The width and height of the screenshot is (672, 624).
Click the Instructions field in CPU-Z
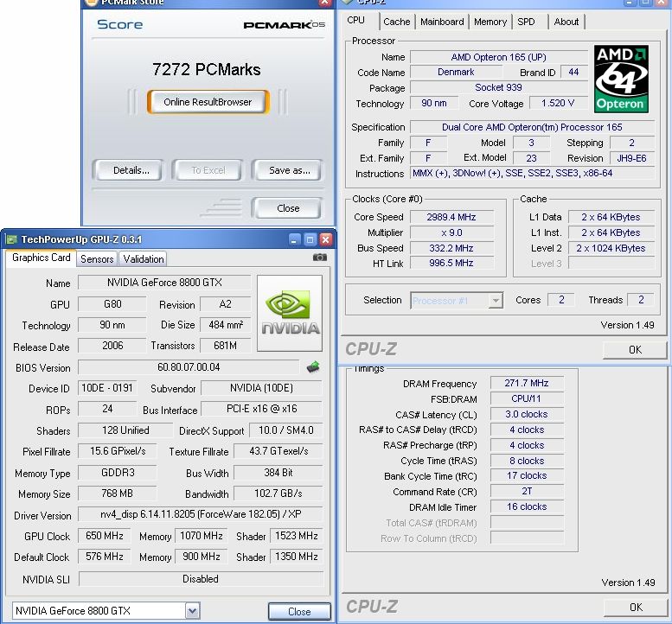532,174
